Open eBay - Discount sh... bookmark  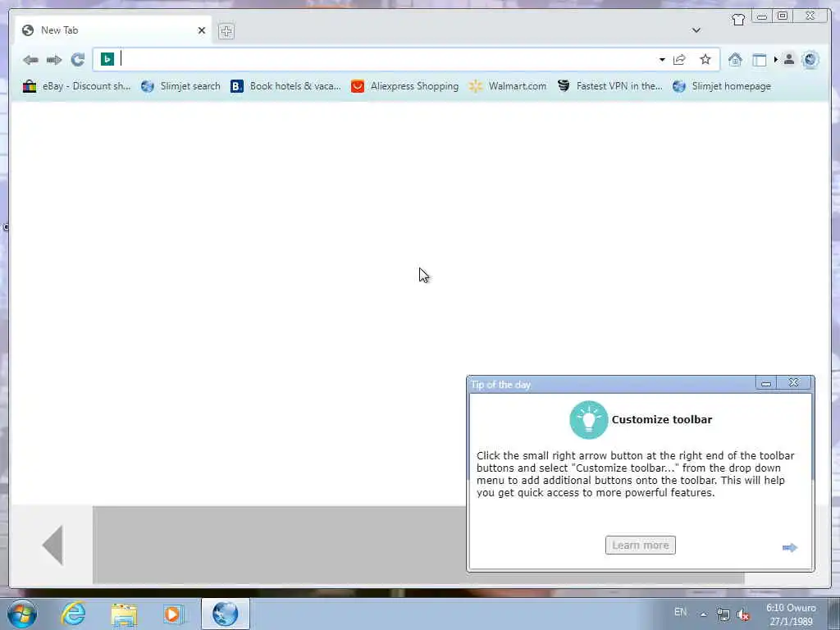[x=76, y=86]
